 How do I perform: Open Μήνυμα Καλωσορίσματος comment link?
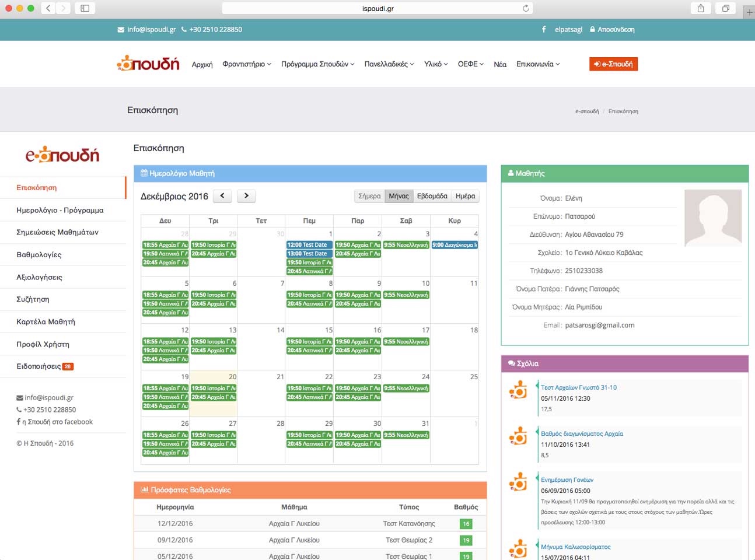pyautogui.click(x=576, y=547)
